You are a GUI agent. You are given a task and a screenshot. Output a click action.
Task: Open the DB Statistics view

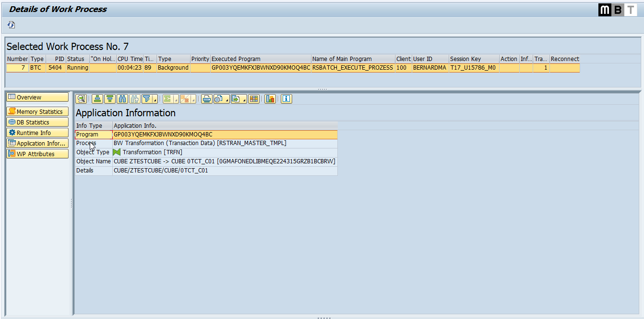pyautogui.click(x=37, y=122)
